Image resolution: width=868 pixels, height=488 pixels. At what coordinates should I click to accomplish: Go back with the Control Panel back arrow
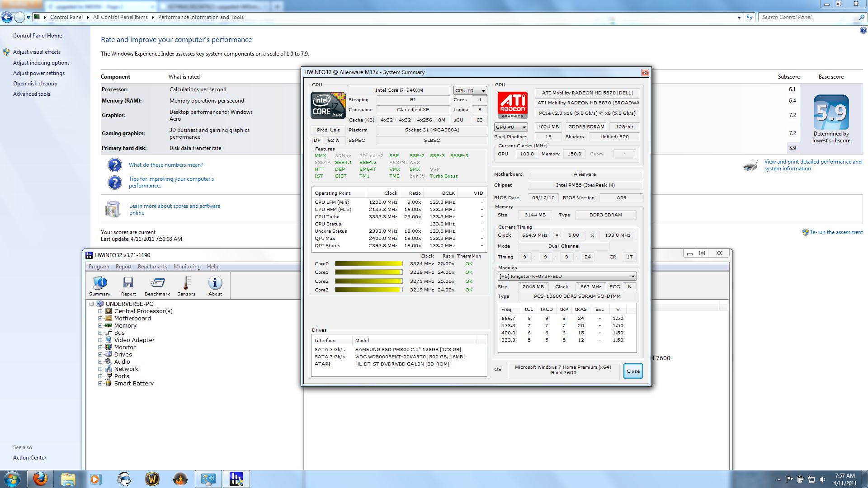[x=7, y=17]
